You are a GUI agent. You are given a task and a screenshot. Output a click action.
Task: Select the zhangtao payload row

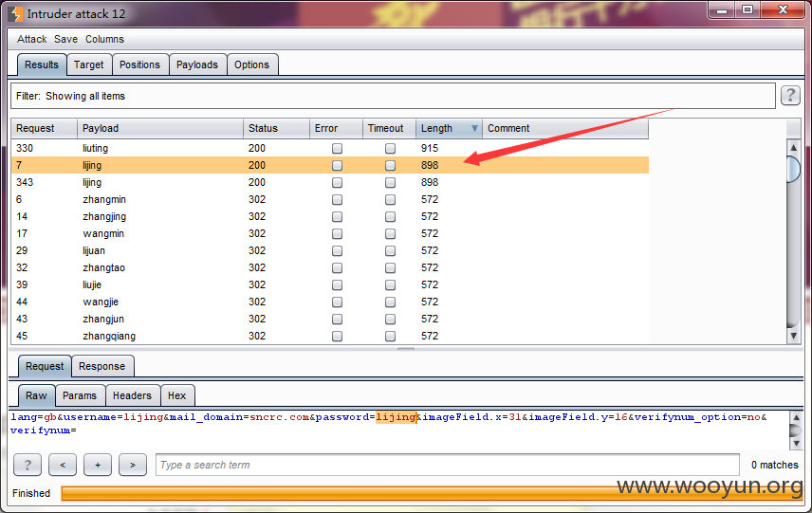tap(330, 267)
